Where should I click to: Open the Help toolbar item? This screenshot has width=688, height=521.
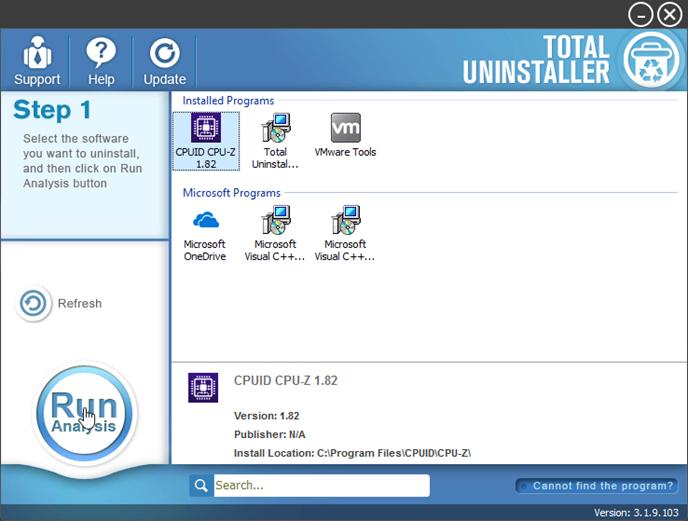101,61
